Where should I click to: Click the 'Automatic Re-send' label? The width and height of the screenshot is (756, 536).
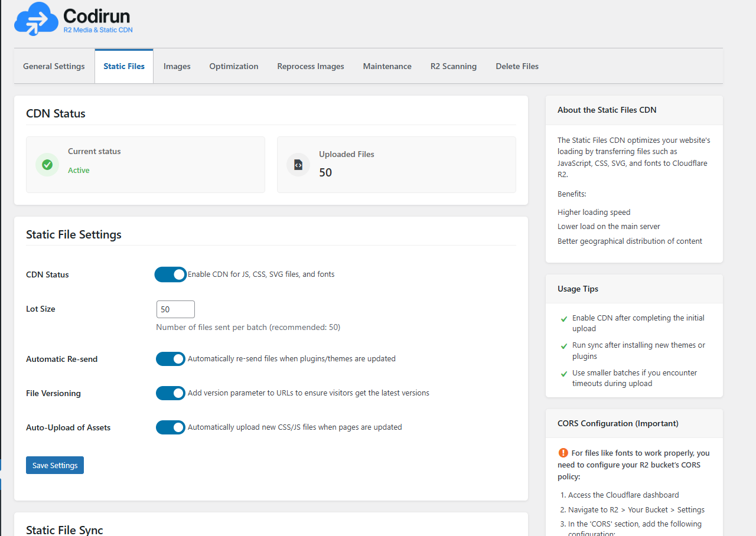(62, 359)
